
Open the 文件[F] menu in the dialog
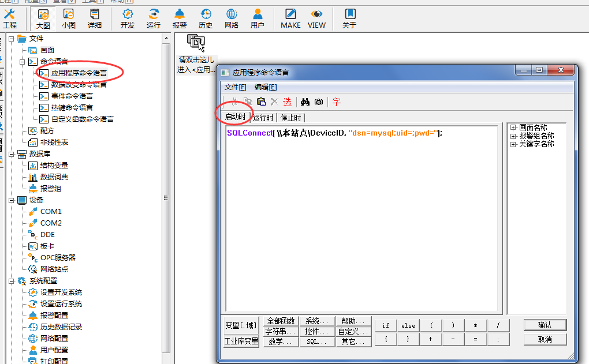click(x=235, y=87)
